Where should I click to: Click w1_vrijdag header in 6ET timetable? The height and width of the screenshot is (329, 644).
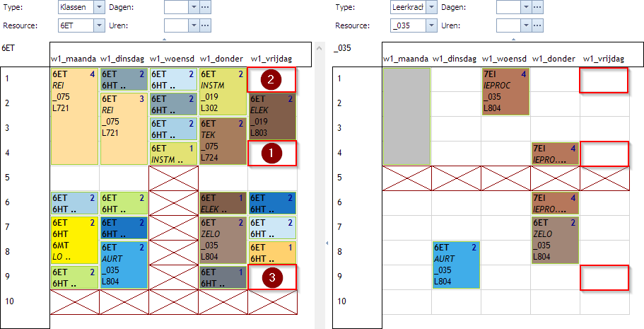click(x=271, y=59)
